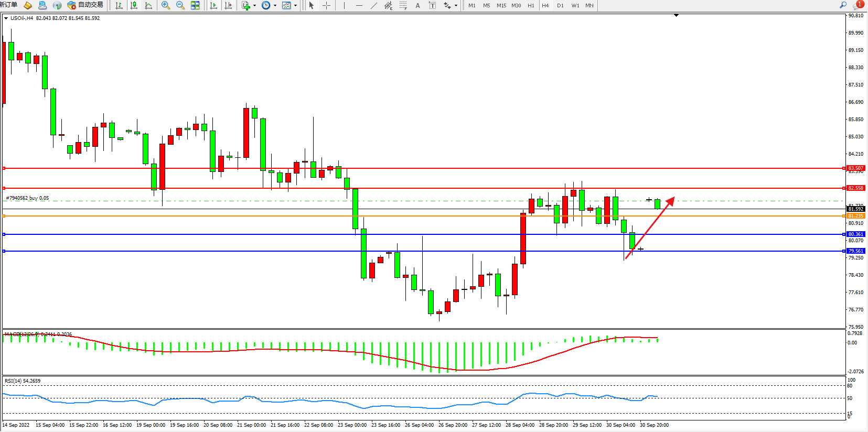Toggle the 自动交易 auto trading button
This screenshot has height=432, width=868.
(x=85, y=5)
